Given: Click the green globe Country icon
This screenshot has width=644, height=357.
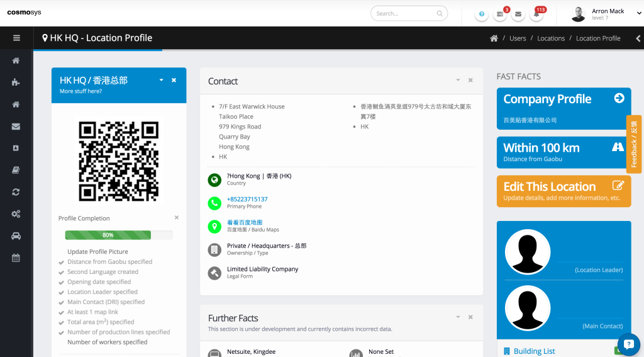Looking at the screenshot, I should pos(214,179).
